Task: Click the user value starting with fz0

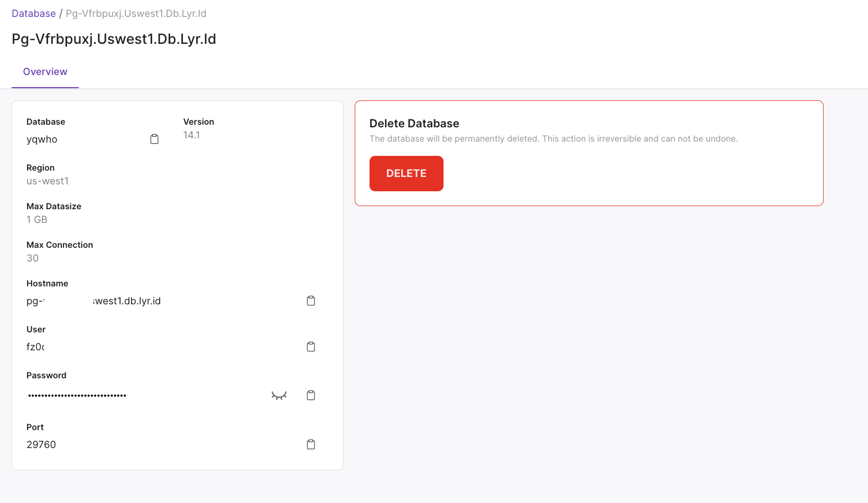Action: [x=35, y=347]
